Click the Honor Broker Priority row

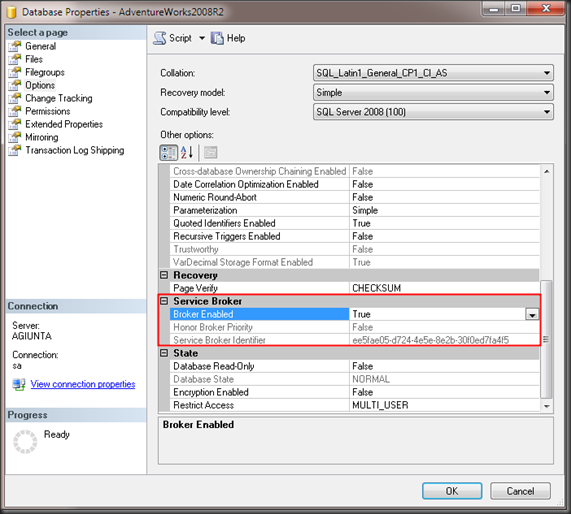354,327
